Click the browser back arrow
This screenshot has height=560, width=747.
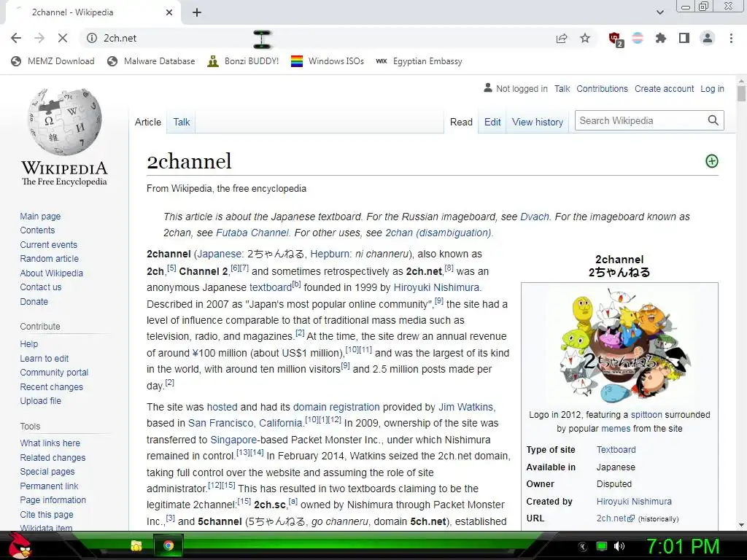[x=16, y=38]
